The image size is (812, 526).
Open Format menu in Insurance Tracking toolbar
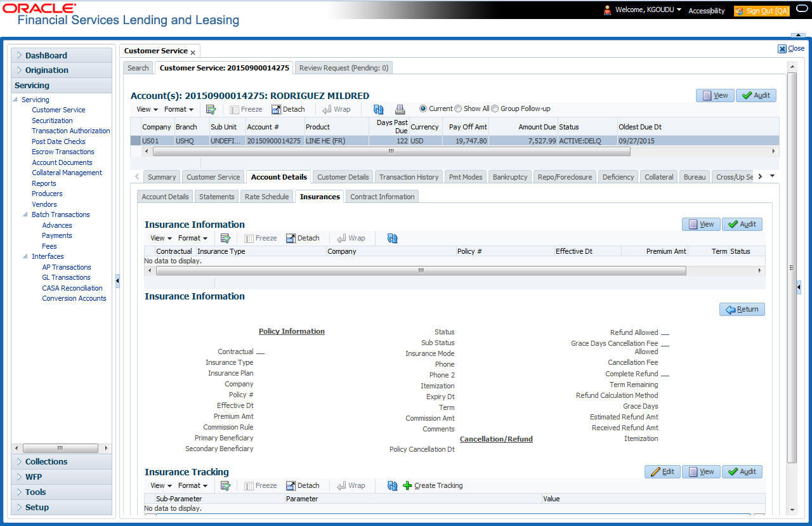(x=193, y=485)
